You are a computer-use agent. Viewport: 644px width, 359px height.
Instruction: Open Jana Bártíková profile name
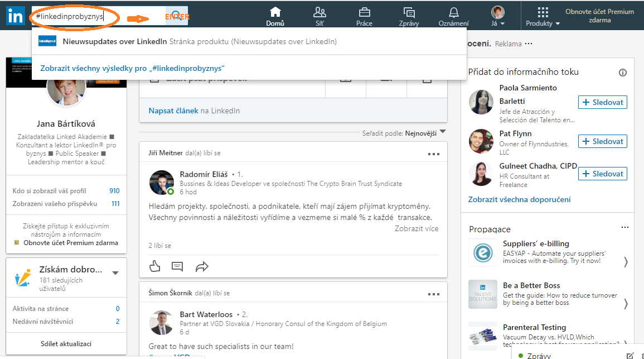click(x=66, y=124)
